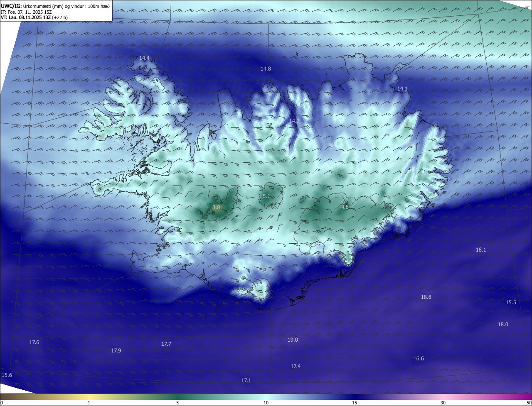Viewport: 532px width, 406px height.
Task: Click the legend tick label 30
Action: (443, 403)
